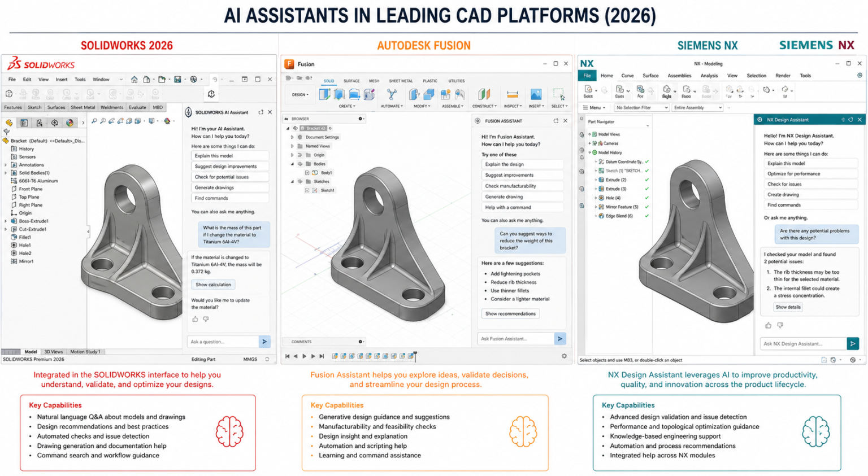The height and width of the screenshot is (476, 868).
Task: Thumbs down the SOLIDWORKS assistant answer
Action: point(206,320)
